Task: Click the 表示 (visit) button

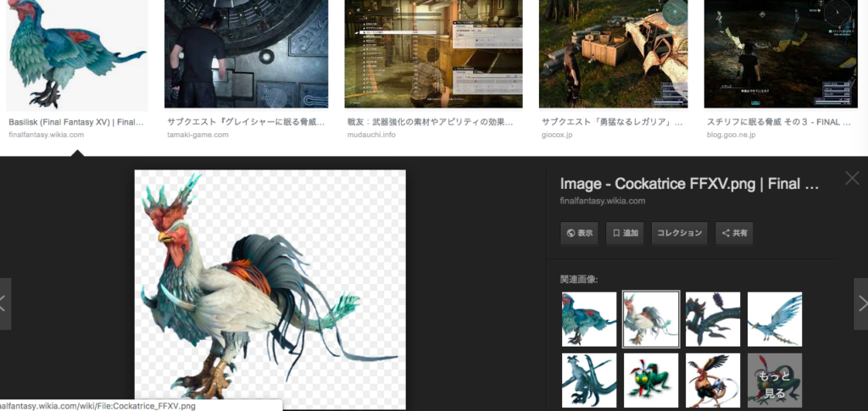Action: pyautogui.click(x=580, y=233)
